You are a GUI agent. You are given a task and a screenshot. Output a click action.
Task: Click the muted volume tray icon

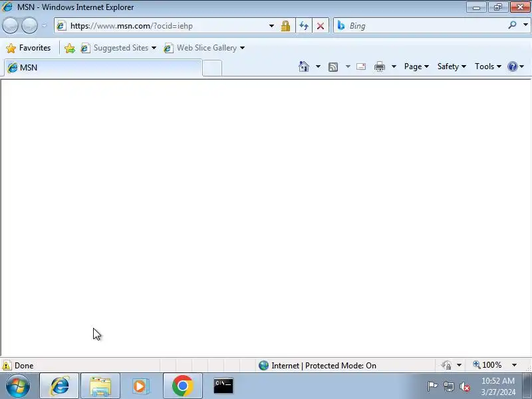(464, 386)
